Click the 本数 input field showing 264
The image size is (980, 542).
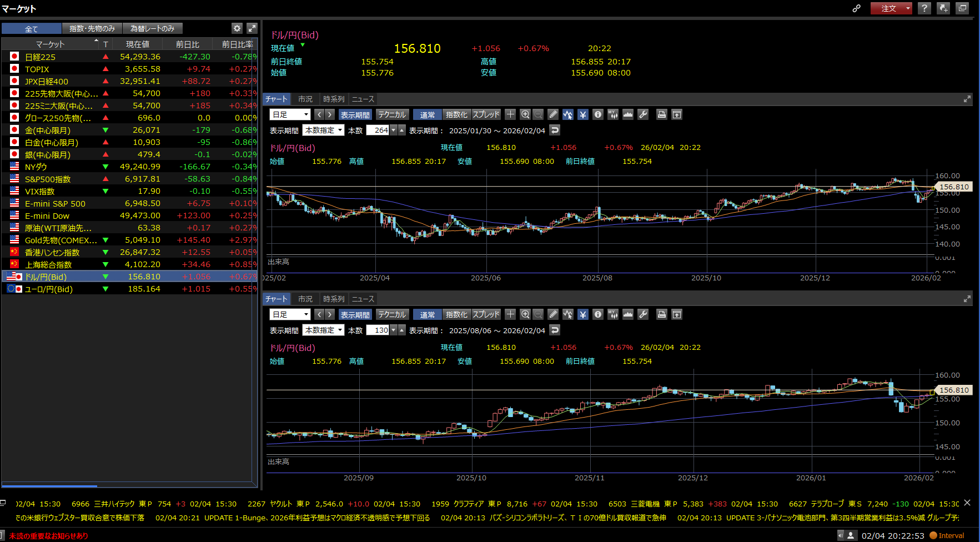pos(378,130)
